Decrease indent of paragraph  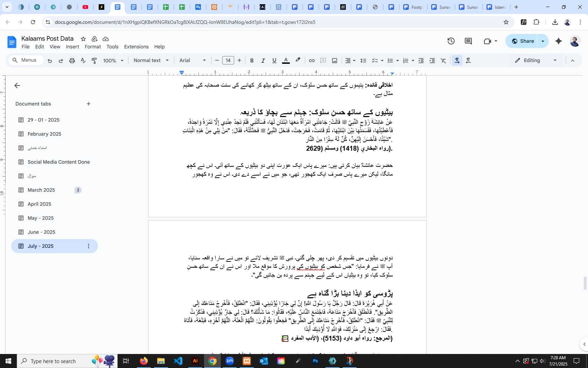pos(421,61)
